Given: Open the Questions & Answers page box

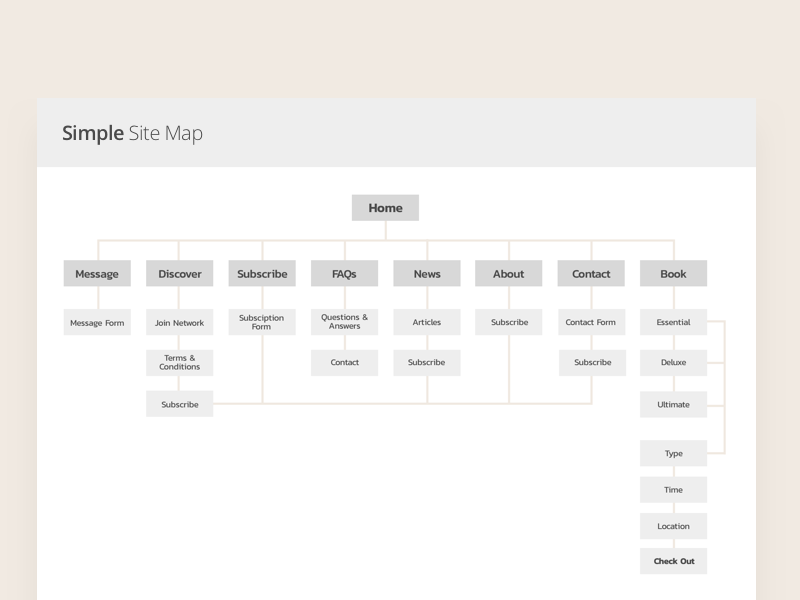Looking at the screenshot, I should coord(344,322).
